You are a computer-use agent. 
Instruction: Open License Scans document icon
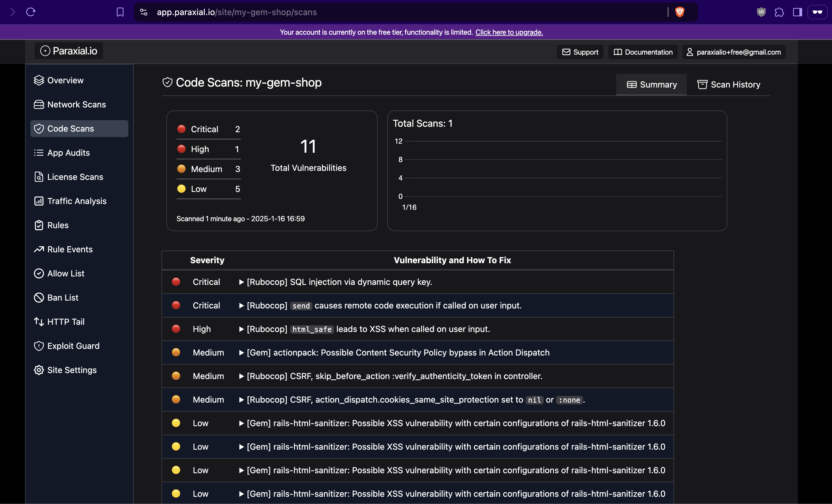pyautogui.click(x=39, y=177)
